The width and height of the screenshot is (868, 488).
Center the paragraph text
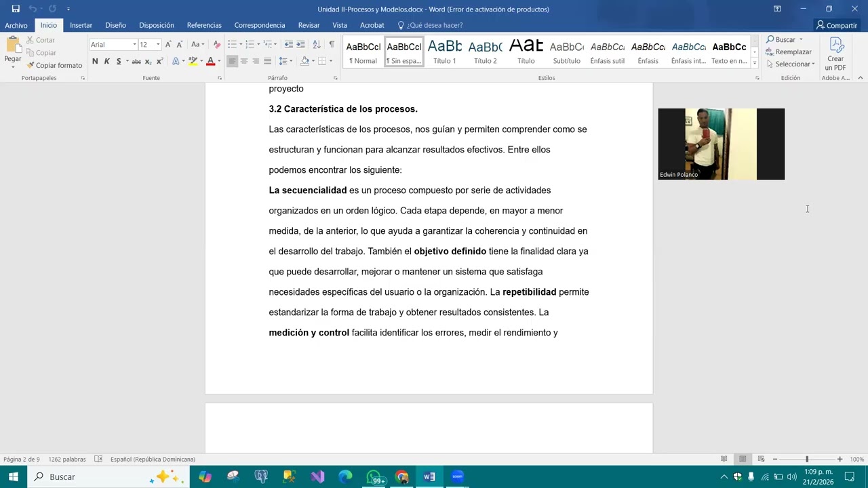(x=244, y=61)
